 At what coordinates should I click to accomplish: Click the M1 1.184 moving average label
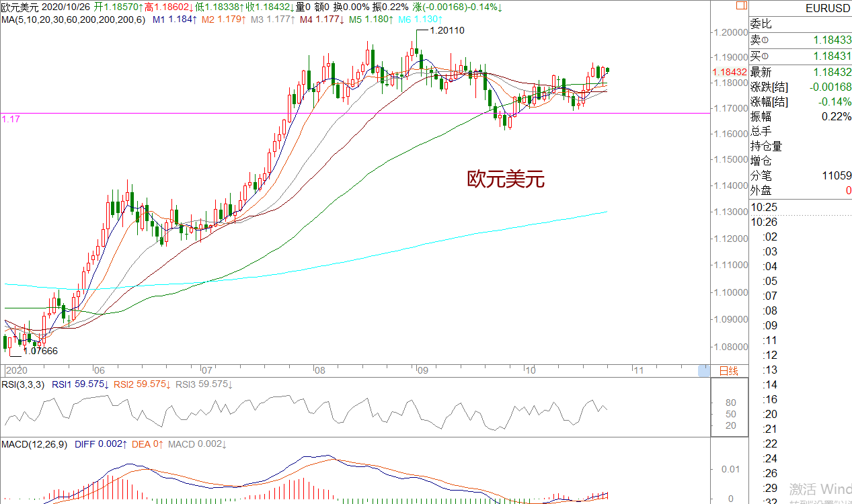[x=175, y=19]
